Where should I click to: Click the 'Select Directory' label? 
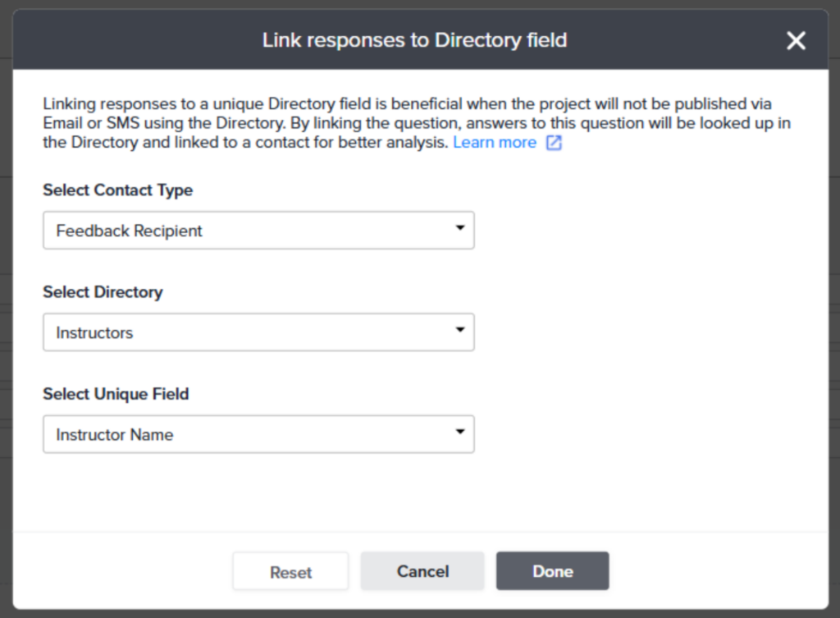[103, 292]
